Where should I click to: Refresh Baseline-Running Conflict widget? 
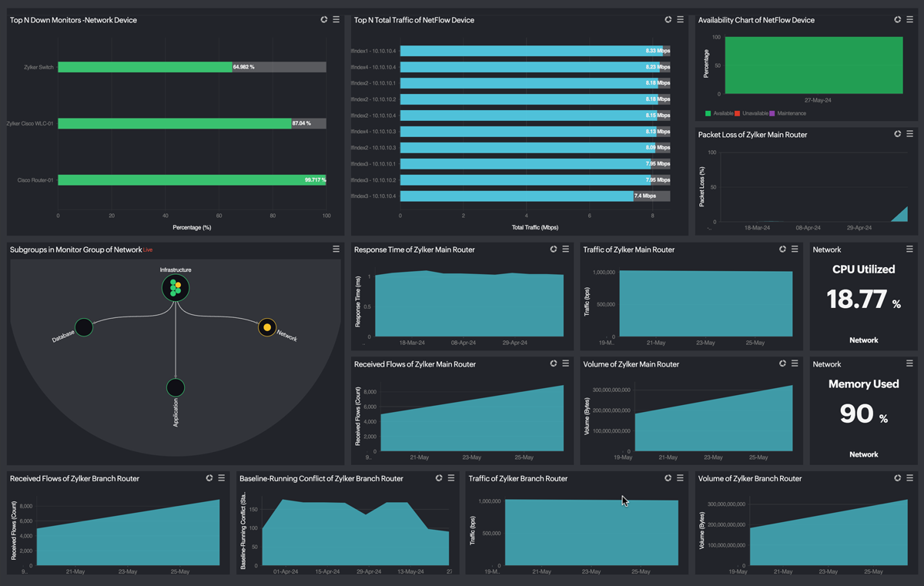point(439,478)
